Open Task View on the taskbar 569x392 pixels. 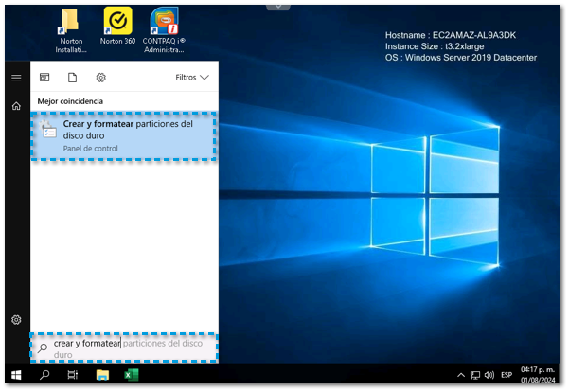click(x=73, y=375)
